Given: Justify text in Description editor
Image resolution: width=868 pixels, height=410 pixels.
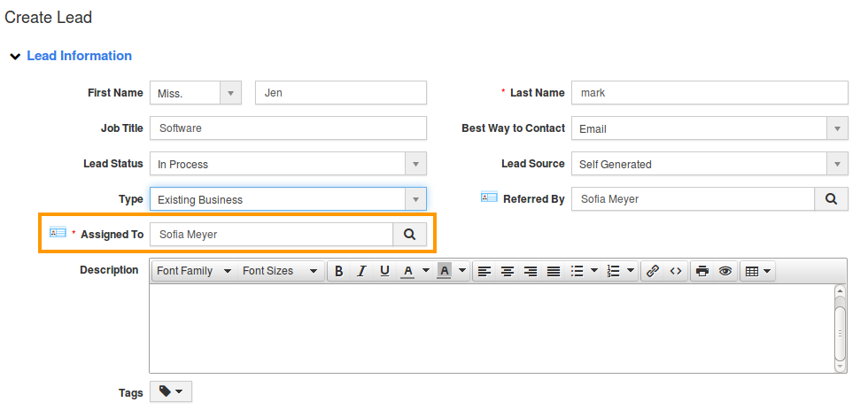Looking at the screenshot, I should [554, 271].
